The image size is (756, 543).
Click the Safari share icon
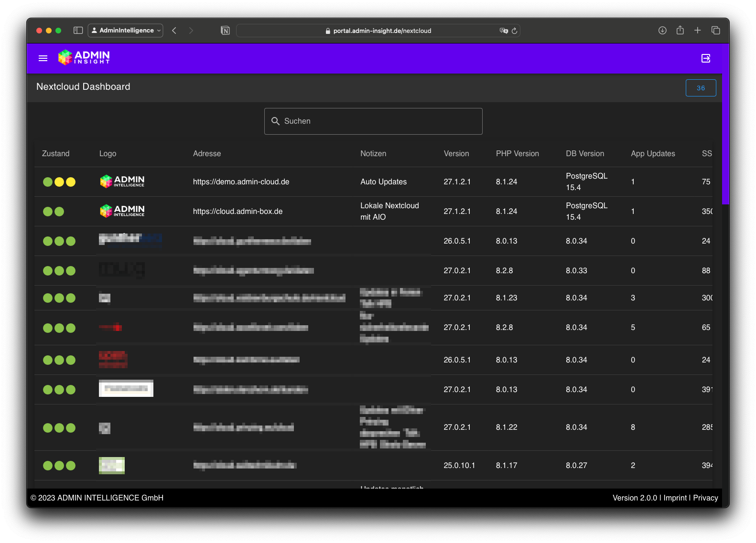click(680, 30)
